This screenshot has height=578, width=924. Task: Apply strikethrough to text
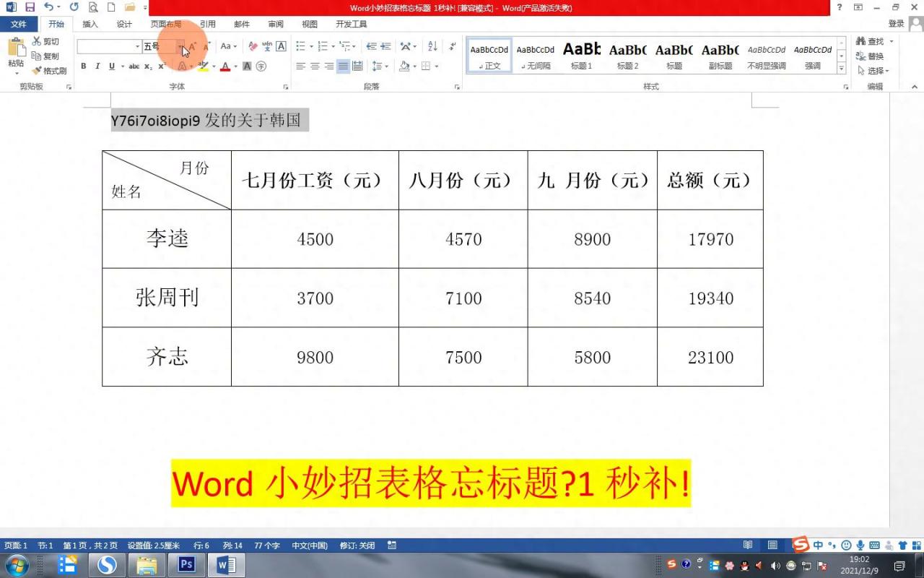click(x=135, y=66)
